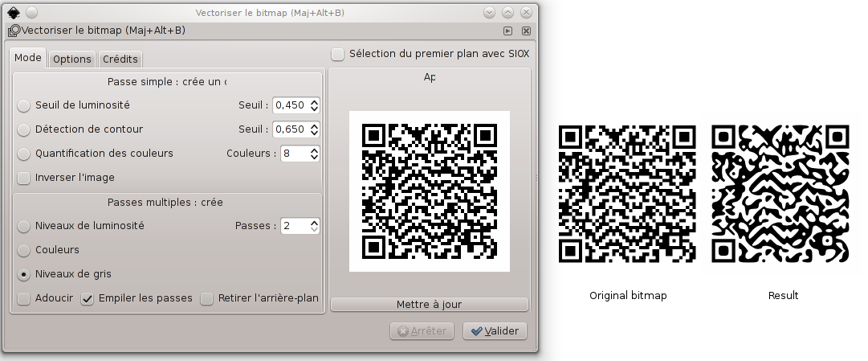Uncheck Empiler les passes
This screenshot has width=868, height=361.
click(x=87, y=299)
